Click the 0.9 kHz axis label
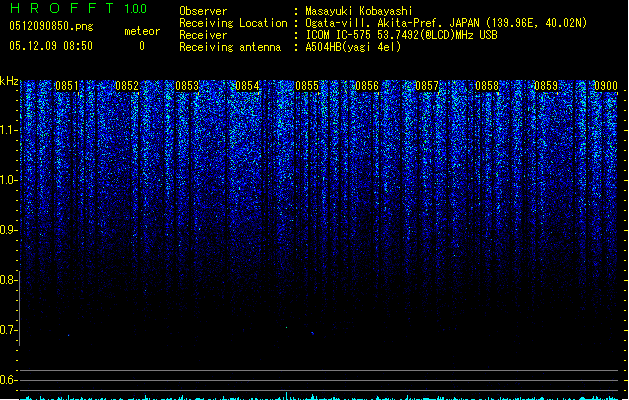The height and width of the screenshot is (400, 629). 8,230
